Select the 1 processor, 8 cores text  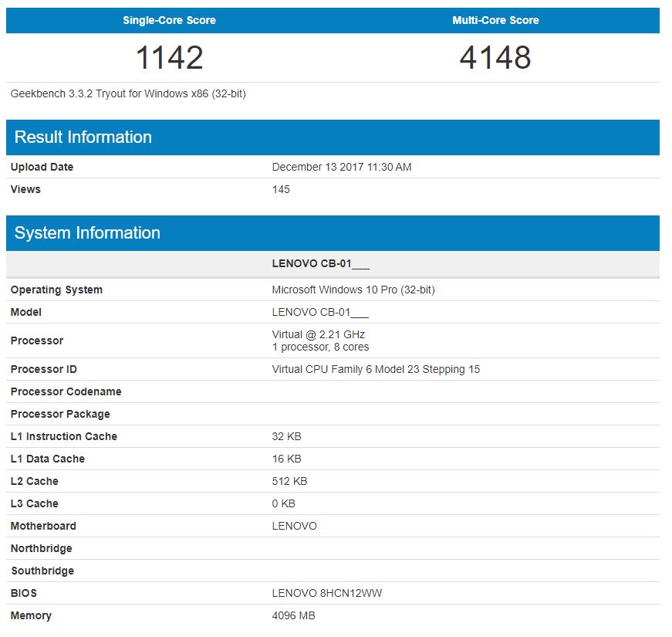pos(320,347)
